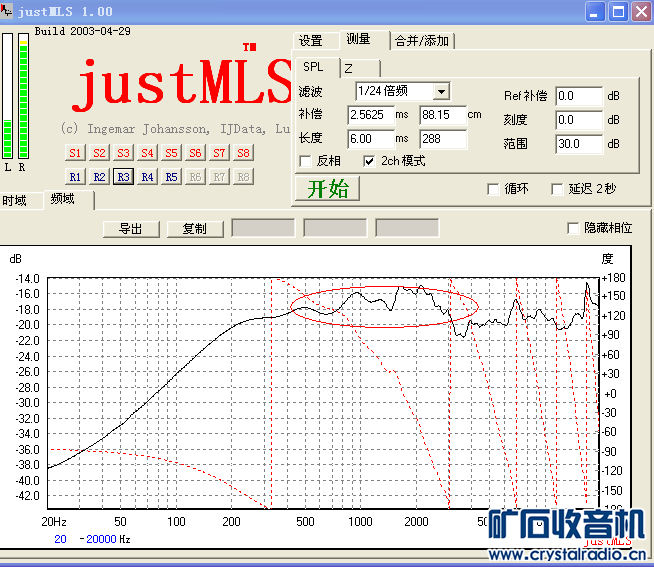Click the 长度 ms field showing 6.00
The width and height of the screenshot is (654, 567).
point(371,139)
